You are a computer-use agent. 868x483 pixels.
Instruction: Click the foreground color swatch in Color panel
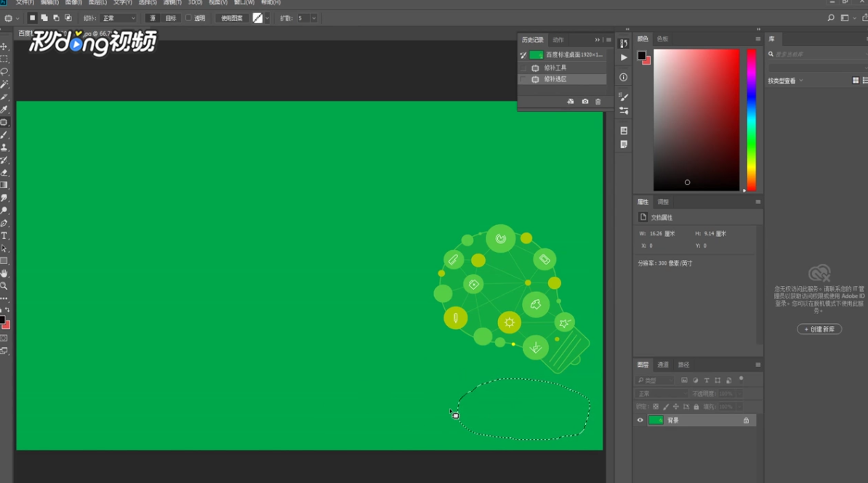[641, 55]
